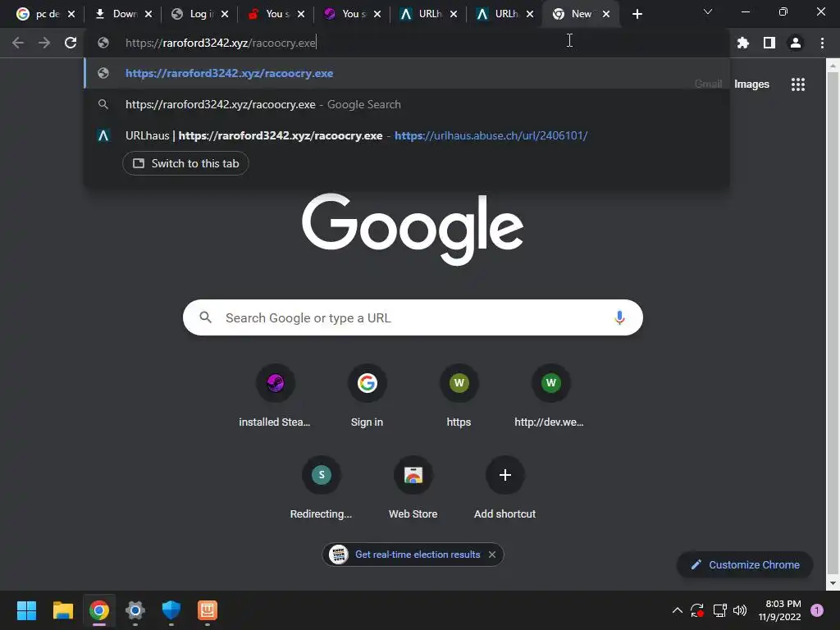Image resolution: width=840 pixels, height=630 pixels.
Task: Open Google apps grid
Action: 798,84
